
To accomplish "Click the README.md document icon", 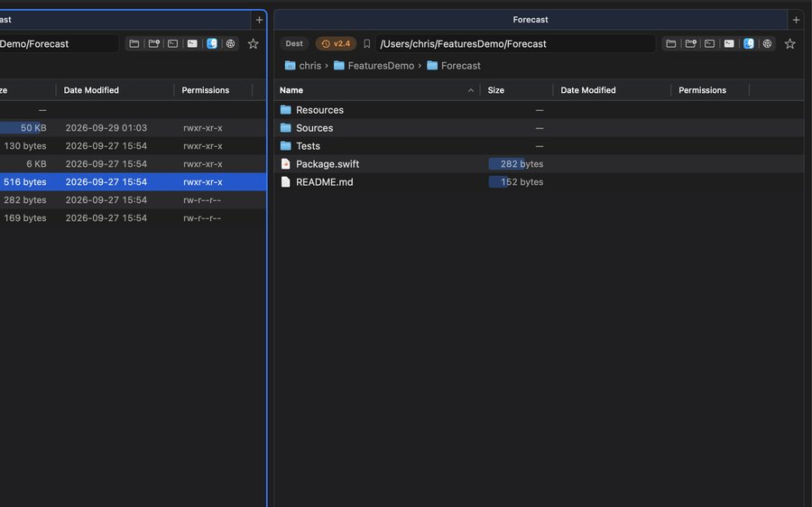I will click(285, 181).
